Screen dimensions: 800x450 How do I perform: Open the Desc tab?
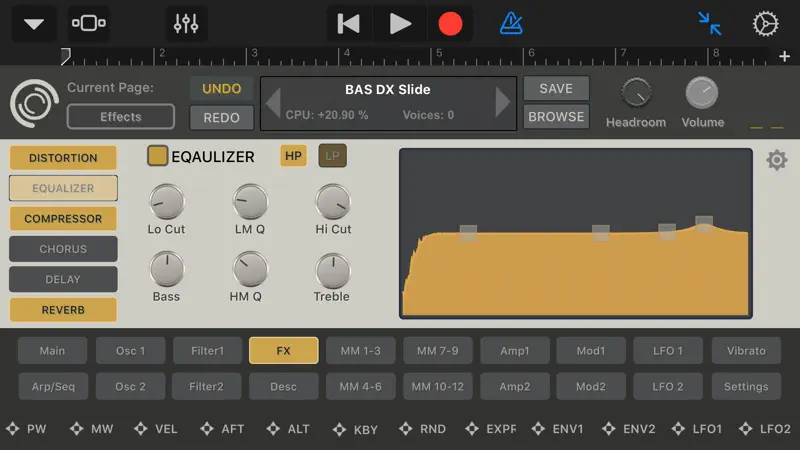click(x=284, y=386)
